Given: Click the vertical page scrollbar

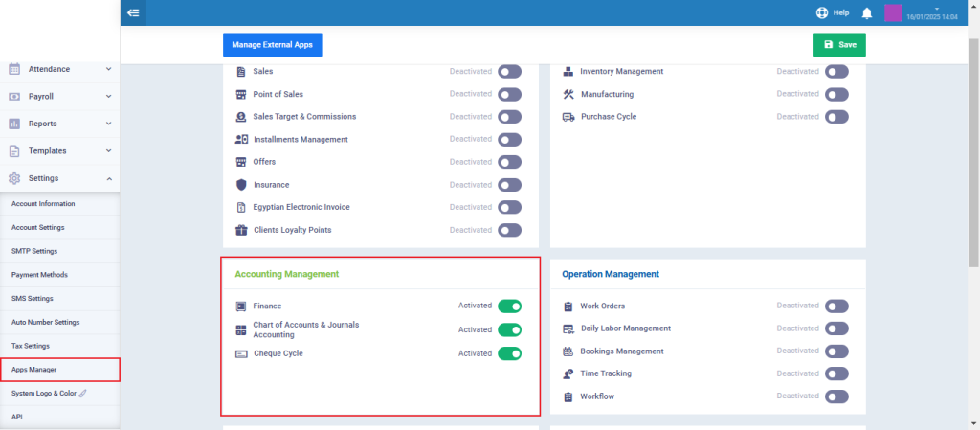Looking at the screenshot, I should pyautogui.click(x=973, y=144).
